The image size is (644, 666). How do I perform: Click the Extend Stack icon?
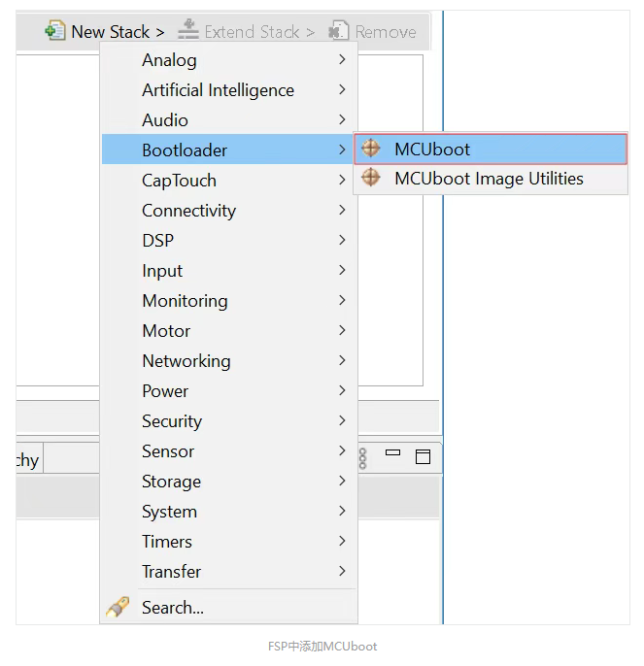tap(187, 30)
